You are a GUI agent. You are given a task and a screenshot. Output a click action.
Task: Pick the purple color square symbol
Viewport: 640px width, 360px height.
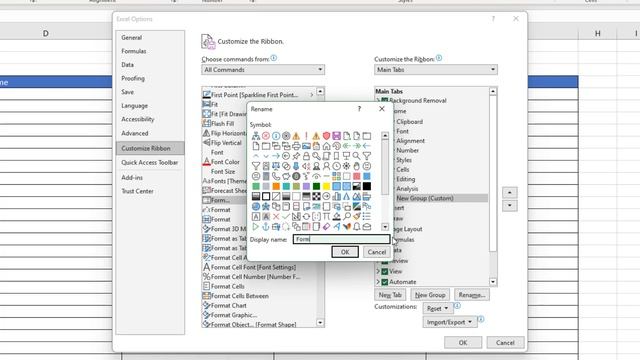pos(306,187)
